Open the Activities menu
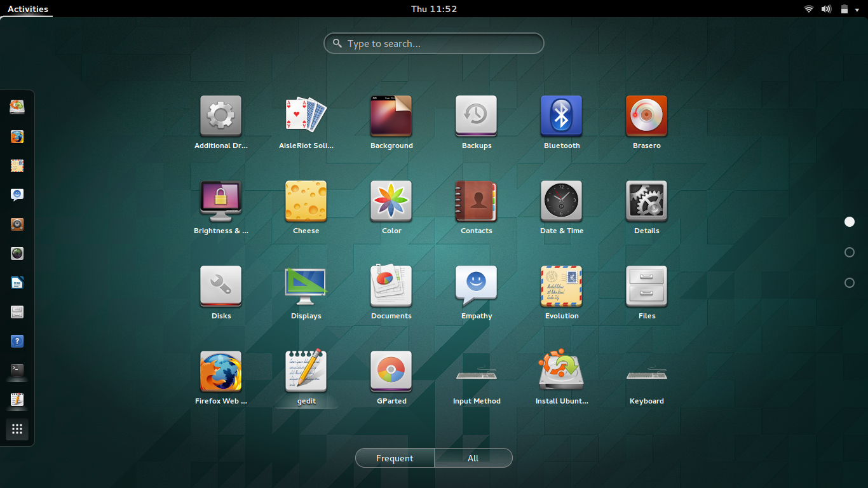The height and width of the screenshot is (488, 868). tap(26, 9)
